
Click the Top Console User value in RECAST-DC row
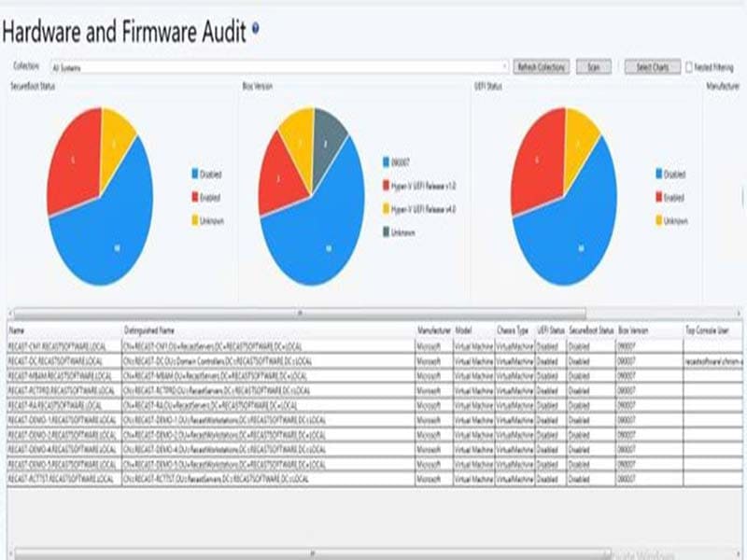(713, 361)
